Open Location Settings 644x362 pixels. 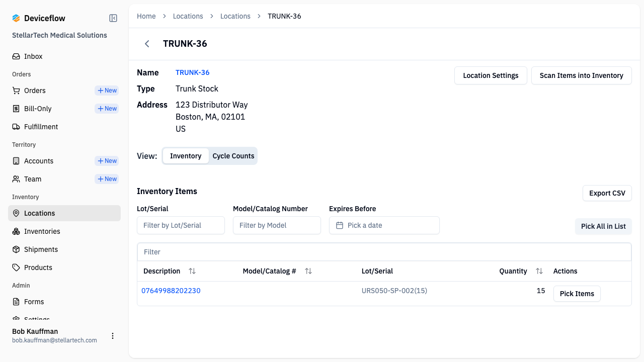tap(491, 75)
